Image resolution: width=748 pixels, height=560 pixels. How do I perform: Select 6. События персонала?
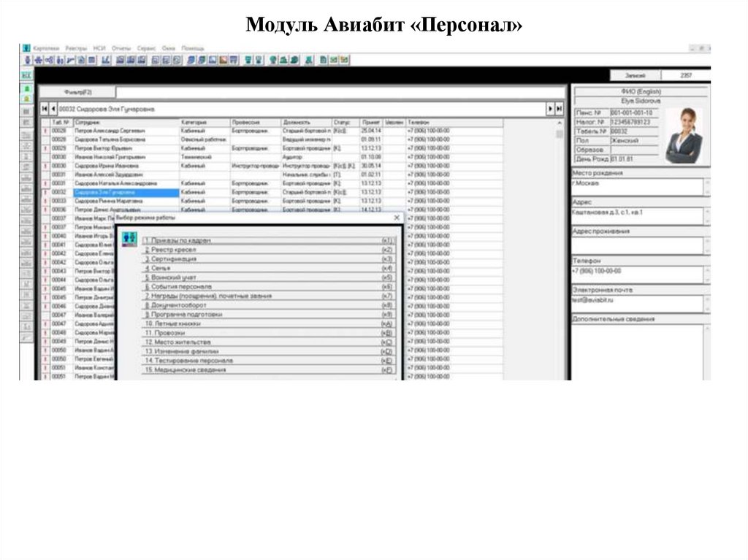[x=269, y=287]
